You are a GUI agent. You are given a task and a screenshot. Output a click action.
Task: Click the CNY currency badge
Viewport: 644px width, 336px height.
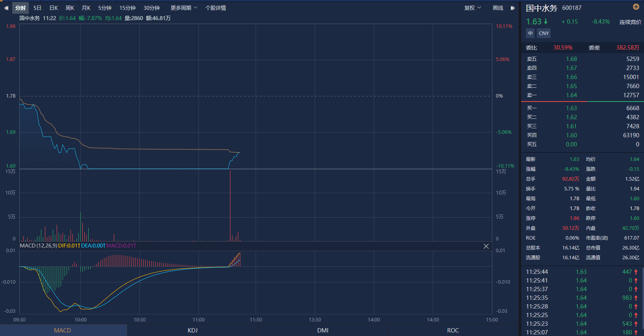tap(544, 33)
